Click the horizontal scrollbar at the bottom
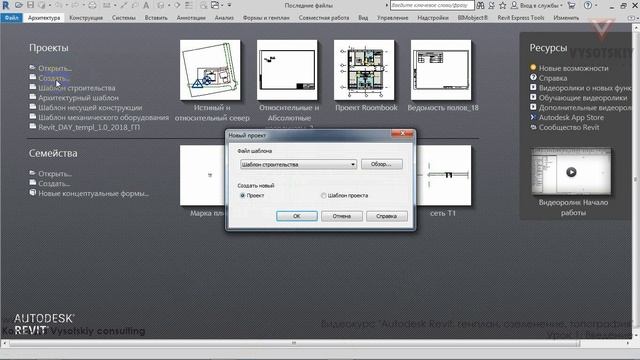This screenshot has height=360, width=640. point(294,343)
